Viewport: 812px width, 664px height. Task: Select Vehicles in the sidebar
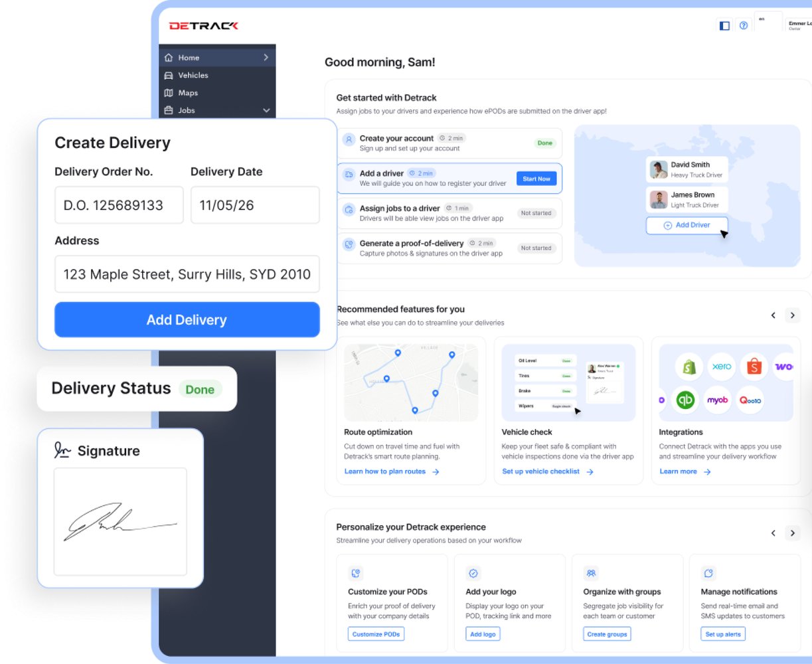[217, 76]
